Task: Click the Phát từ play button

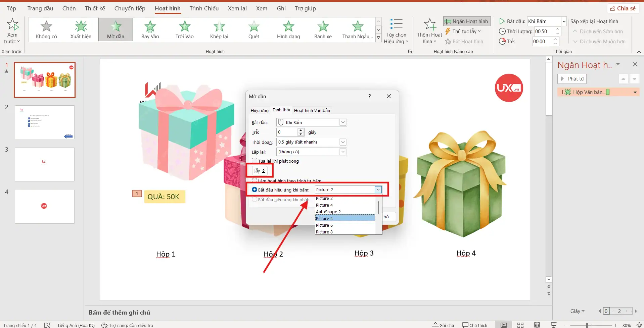Action: [x=572, y=79]
